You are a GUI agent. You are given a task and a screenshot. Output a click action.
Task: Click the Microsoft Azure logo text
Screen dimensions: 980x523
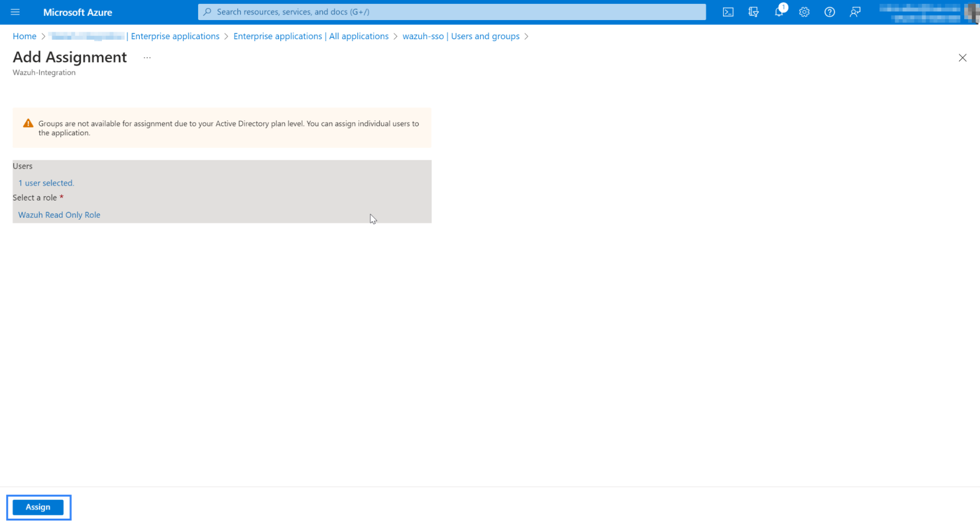pos(77,12)
